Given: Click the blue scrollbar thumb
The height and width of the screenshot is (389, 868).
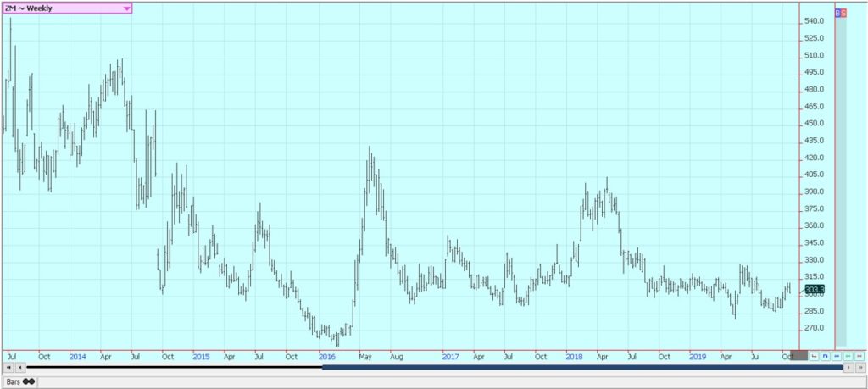Looking at the screenshot, I should tap(582, 368).
